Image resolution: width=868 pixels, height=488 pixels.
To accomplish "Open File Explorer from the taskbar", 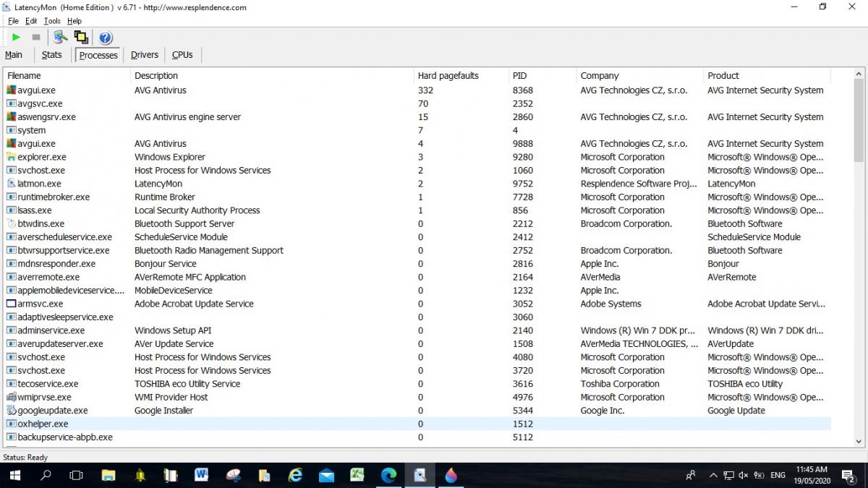I will 109,475.
